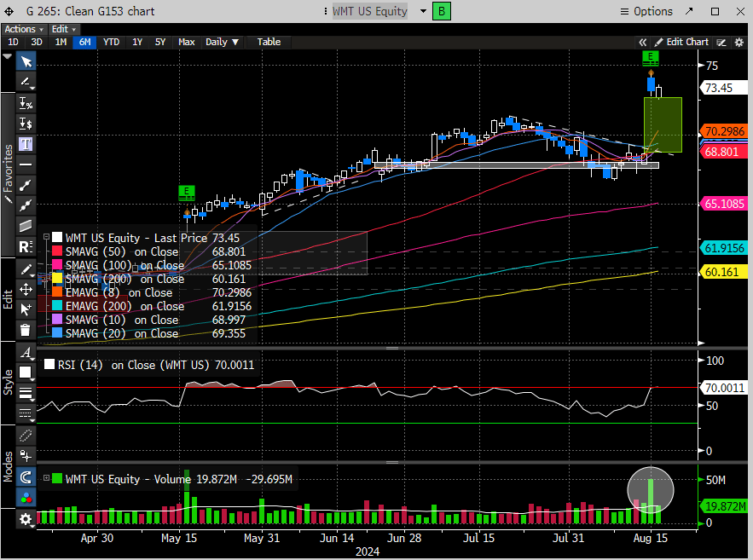
Task: Click the annotate pencil-box icon
Action: pyautogui.click(x=721, y=43)
